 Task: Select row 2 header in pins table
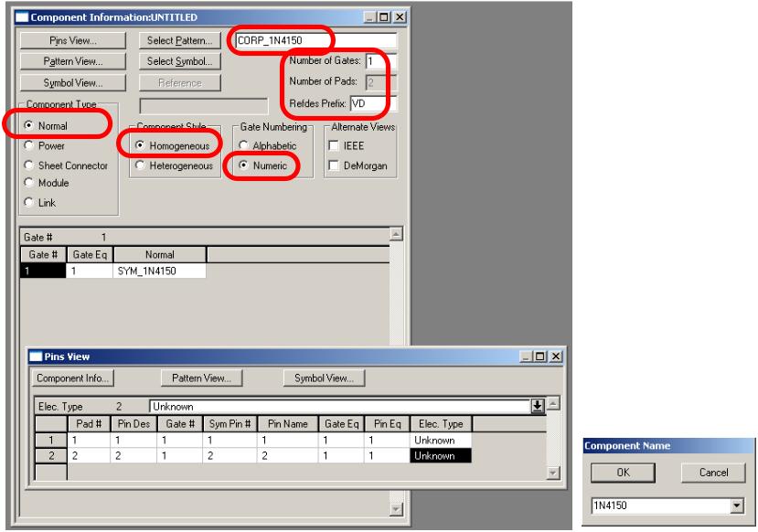(x=51, y=455)
